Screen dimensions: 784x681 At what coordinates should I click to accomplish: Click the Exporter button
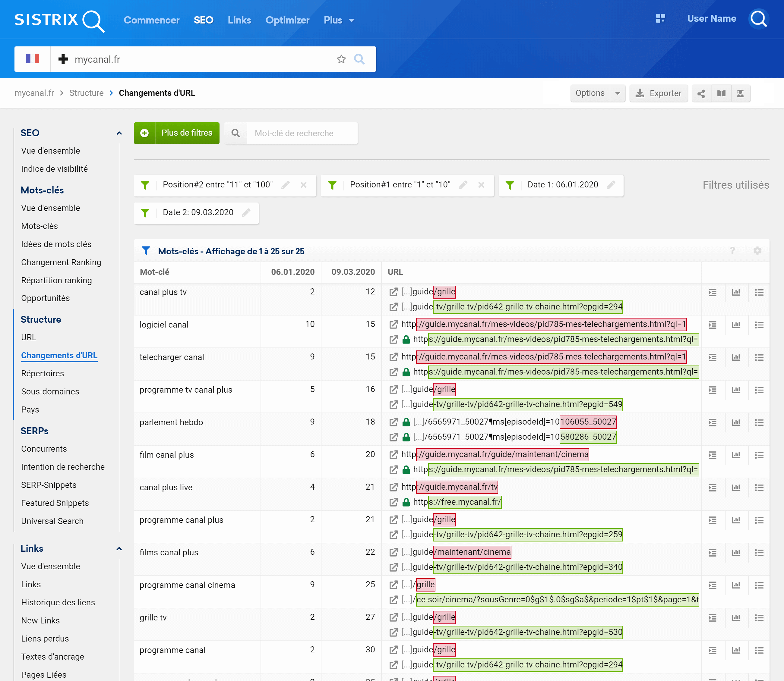click(659, 93)
